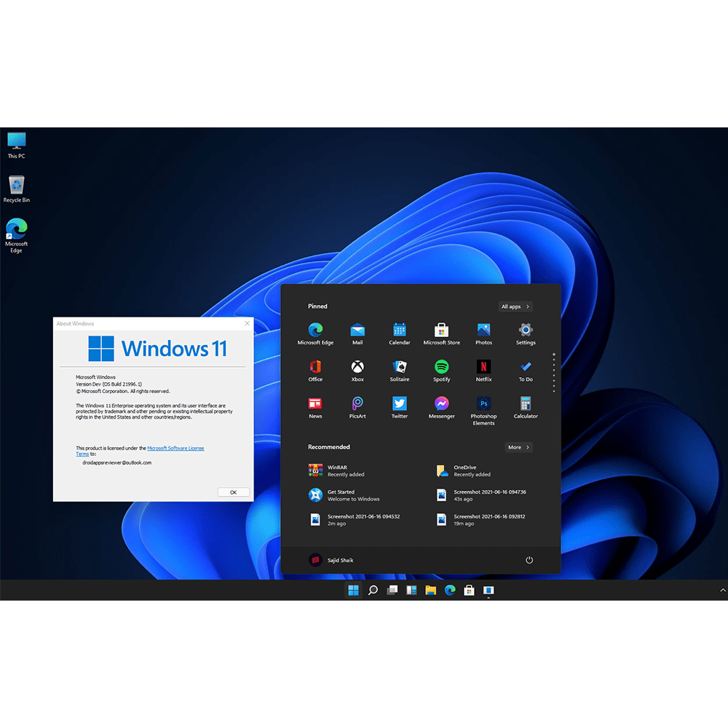Close the About Windows dialog
The width and height of the screenshot is (728, 728).
tap(247, 323)
